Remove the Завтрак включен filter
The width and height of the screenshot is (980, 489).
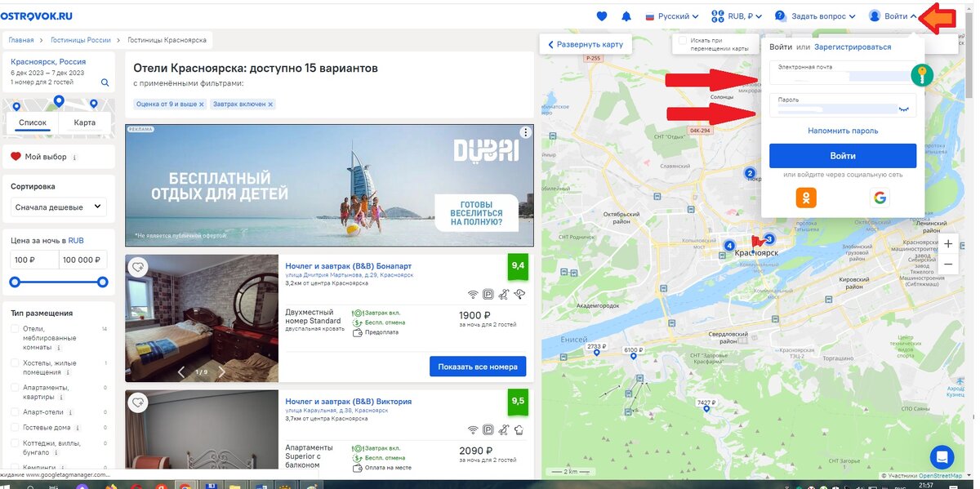[x=270, y=104]
